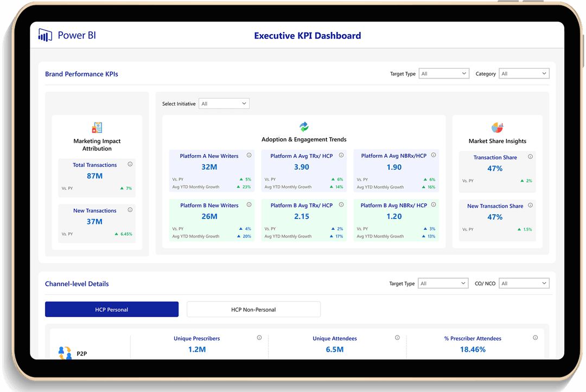The height and width of the screenshot is (392, 586).
Task: Open Brand Performance Target Type dropdown
Action: click(x=443, y=74)
